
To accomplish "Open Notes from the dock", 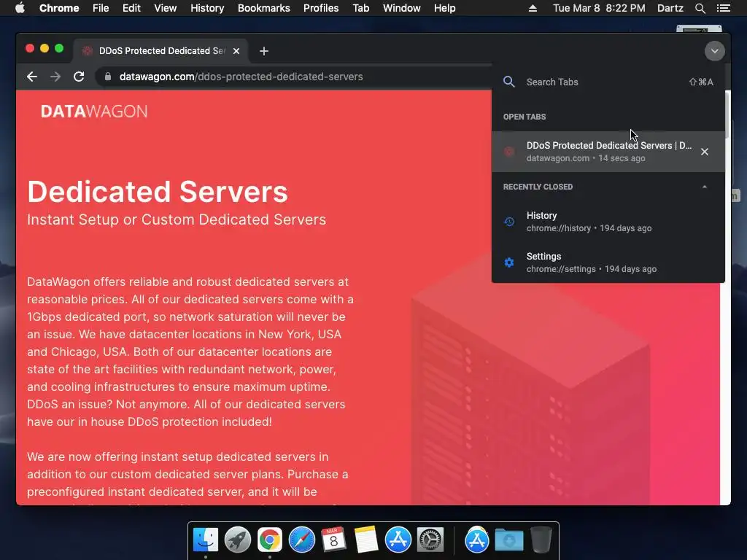I will (366, 540).
